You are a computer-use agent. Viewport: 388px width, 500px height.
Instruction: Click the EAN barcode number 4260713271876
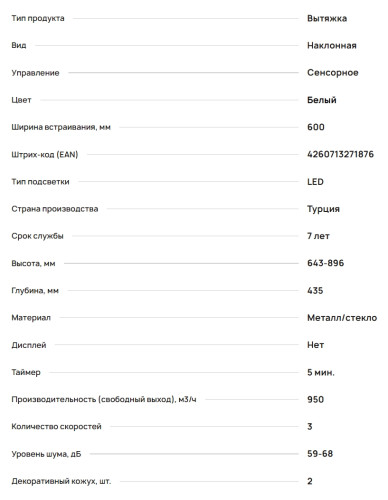[340, 154]
